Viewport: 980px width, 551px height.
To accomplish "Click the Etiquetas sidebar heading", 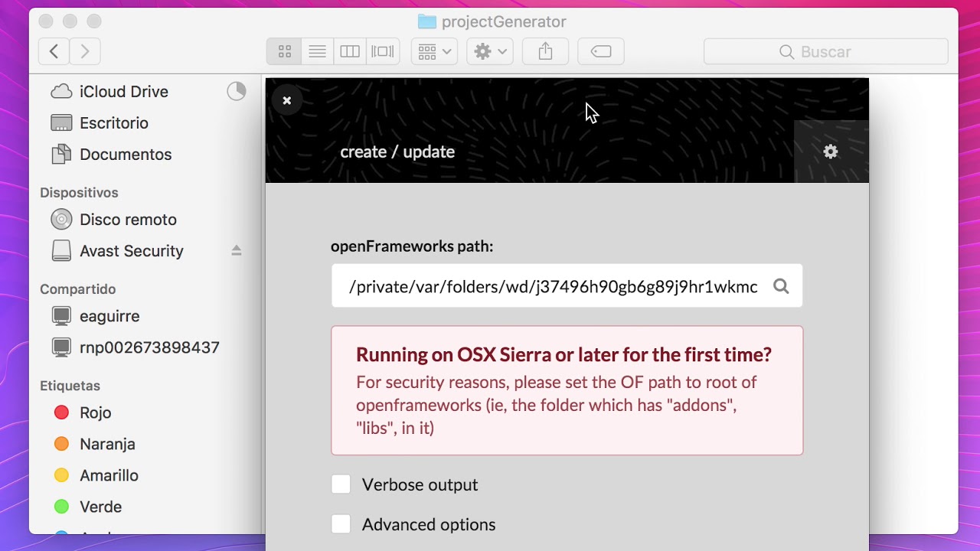I will [x=70, y=386].
